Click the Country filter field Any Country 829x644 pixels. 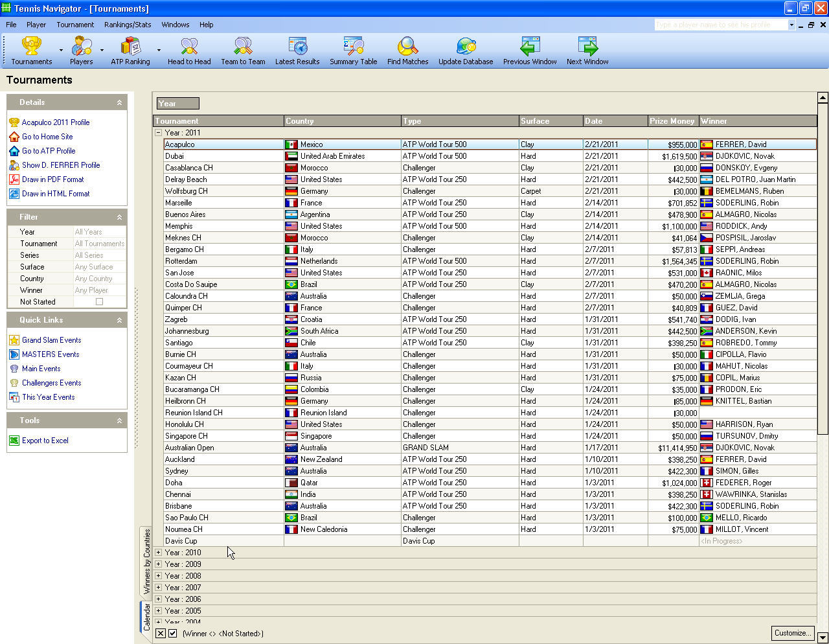pos(99,279)
